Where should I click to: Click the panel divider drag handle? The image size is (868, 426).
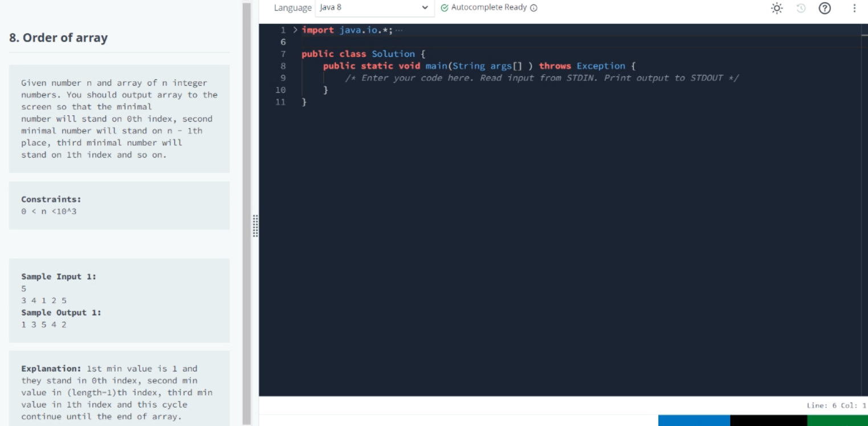[255, 226]
